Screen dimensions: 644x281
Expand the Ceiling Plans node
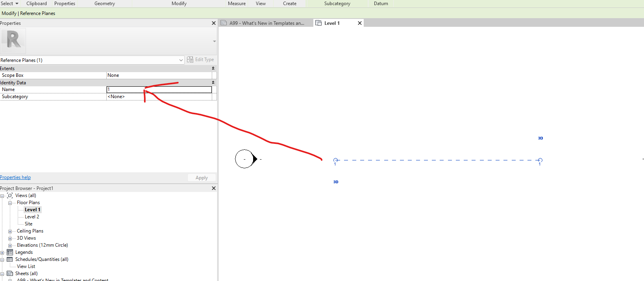(x=10, y=231)
